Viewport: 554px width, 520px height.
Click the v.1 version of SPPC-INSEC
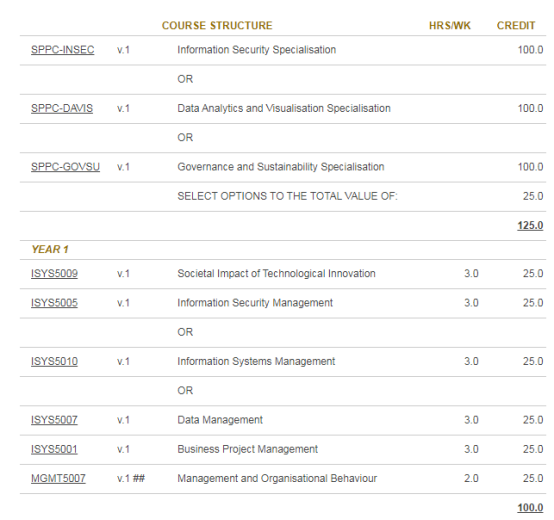pyautogui.click(x=123, y=50)
